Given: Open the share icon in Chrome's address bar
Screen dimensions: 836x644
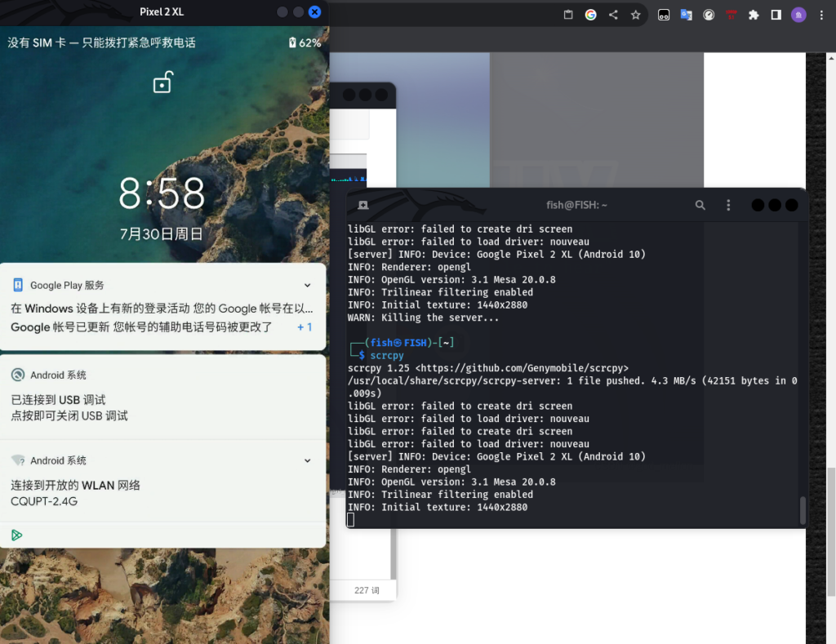Looking at the screenshot, I should (613, 15).
